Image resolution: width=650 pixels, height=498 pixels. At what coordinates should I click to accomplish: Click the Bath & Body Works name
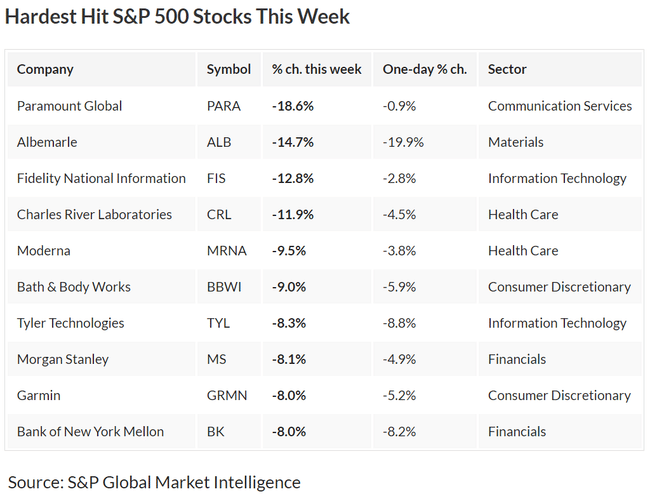pyautogui.click(x=74, y=287)
